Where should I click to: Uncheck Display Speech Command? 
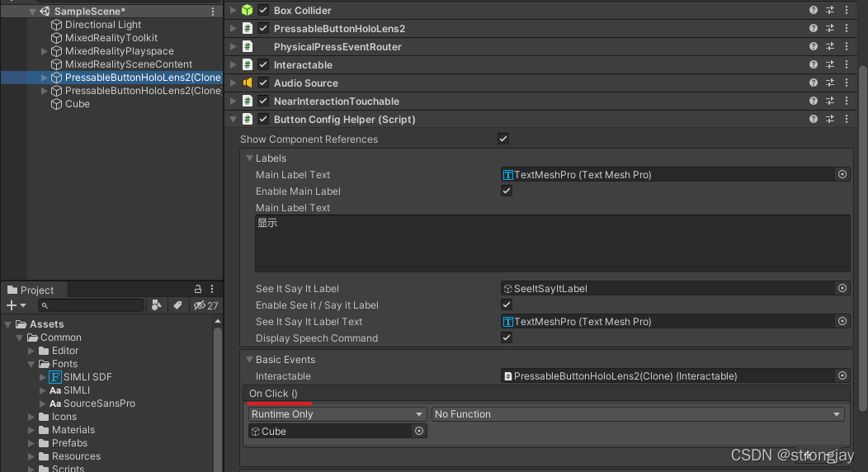pos(507,338)
